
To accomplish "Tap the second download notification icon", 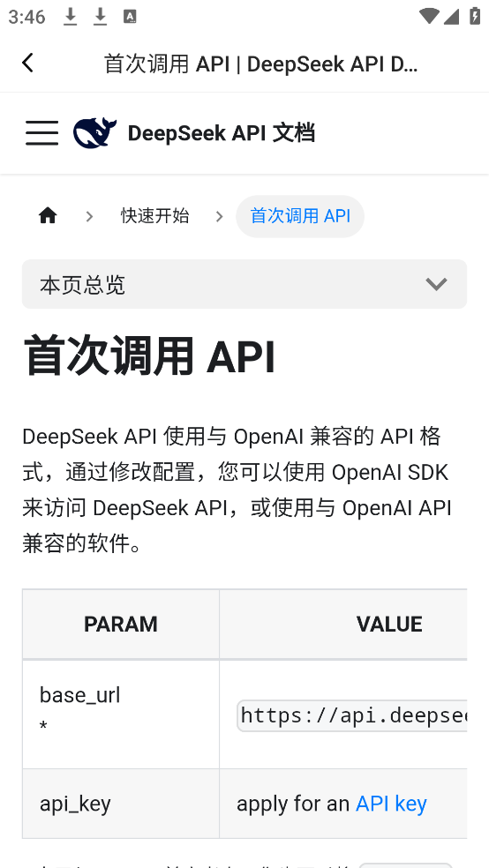I will click(100, 17).
